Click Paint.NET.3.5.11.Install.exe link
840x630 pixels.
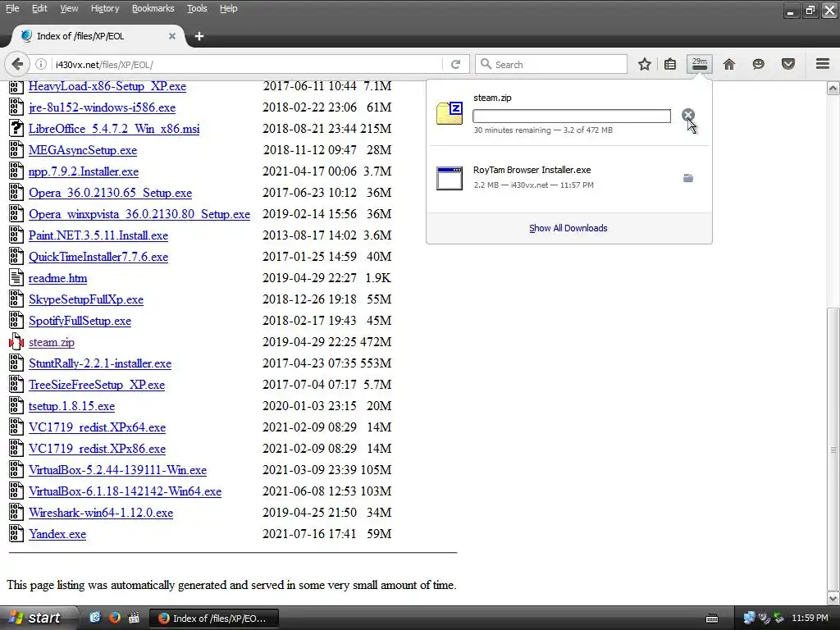point(98,235)
